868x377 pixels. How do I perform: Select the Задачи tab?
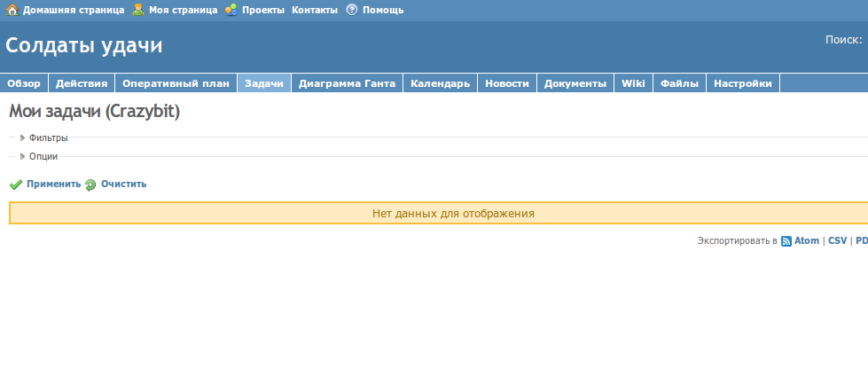pyautogui.click(x=264, y=83)
